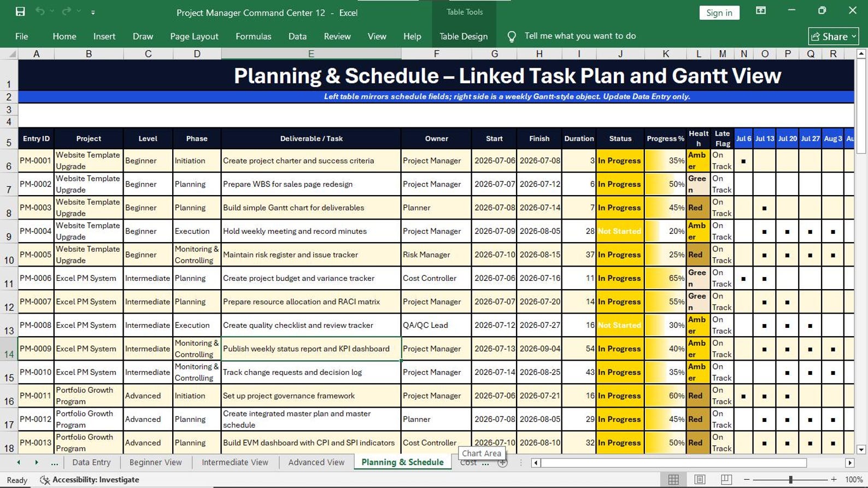Click the Planning & Schedule sheet tab
868x488 pixels.
click(x=402, y=462)
